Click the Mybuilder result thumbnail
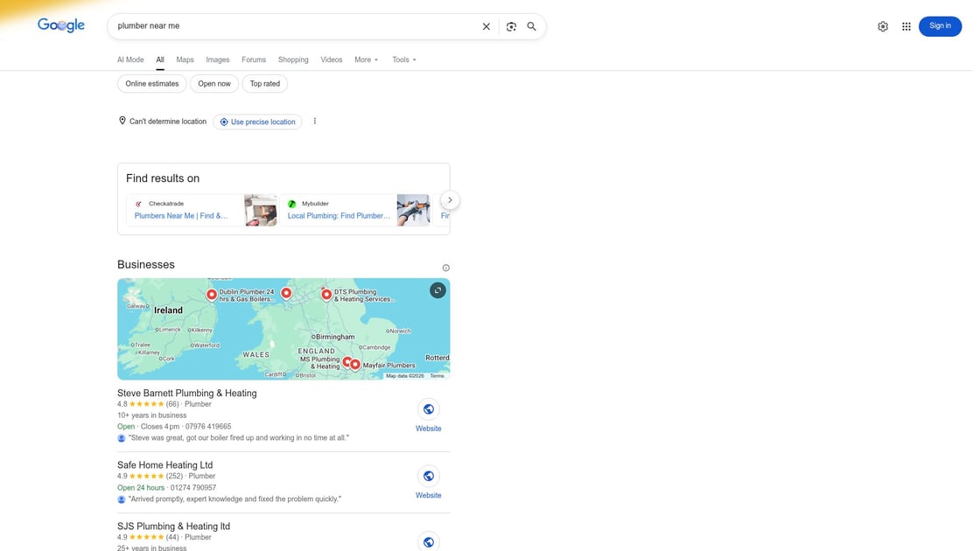 pyautogui.click(x=413, y=210)
